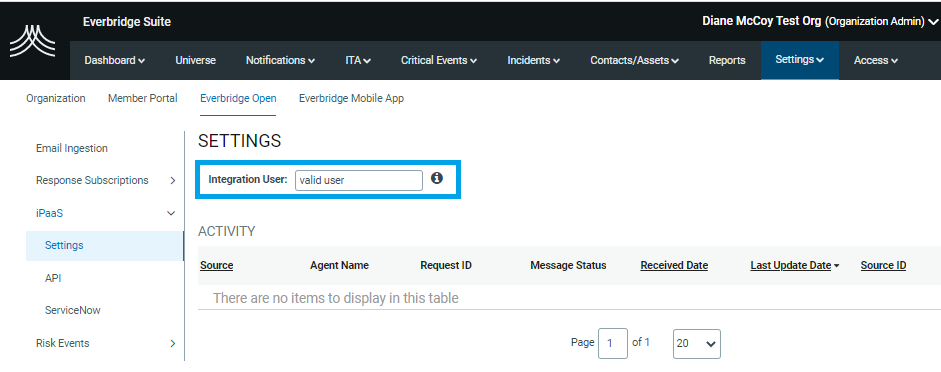Image resolution: width=941 pixels, height=372 pixels.
Task: Click the Everbridge logo icon
Action: point(32,42)
